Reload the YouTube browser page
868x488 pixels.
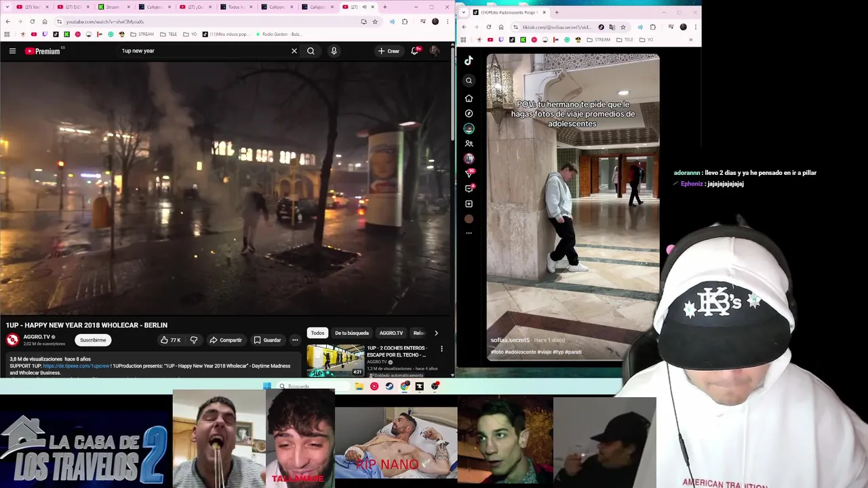pos(32,22)
